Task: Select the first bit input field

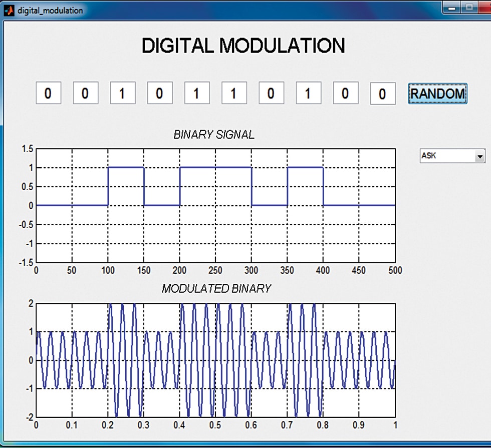Action: tap(48, 94)
